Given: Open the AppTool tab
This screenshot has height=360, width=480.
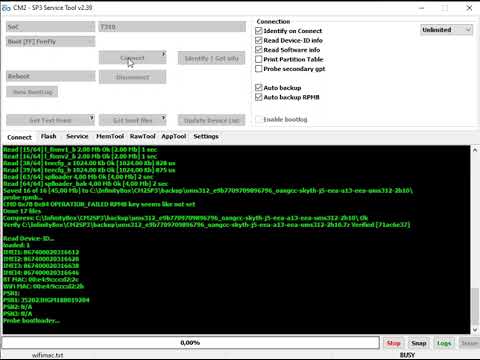Looking at the screenshot, I should pyautogui.click(x=174, y=136).
